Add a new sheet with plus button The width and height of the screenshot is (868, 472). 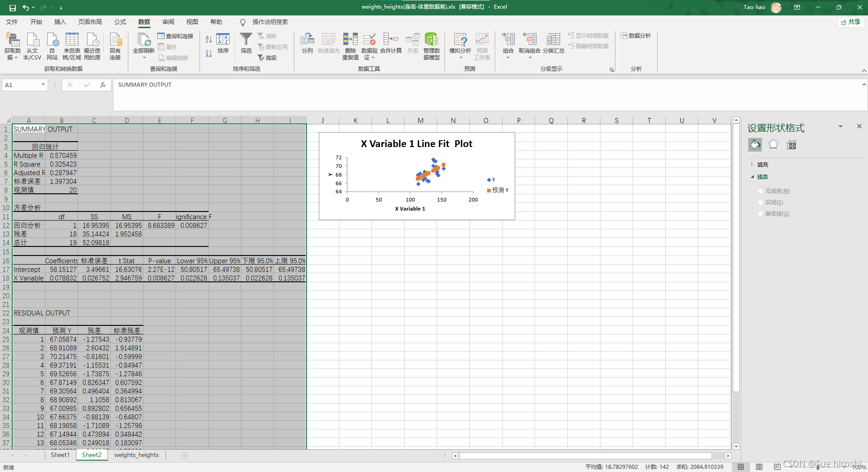185,455
